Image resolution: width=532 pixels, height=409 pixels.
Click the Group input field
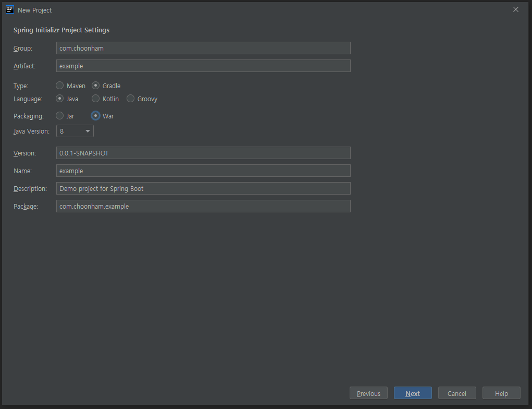click(203, 48)
